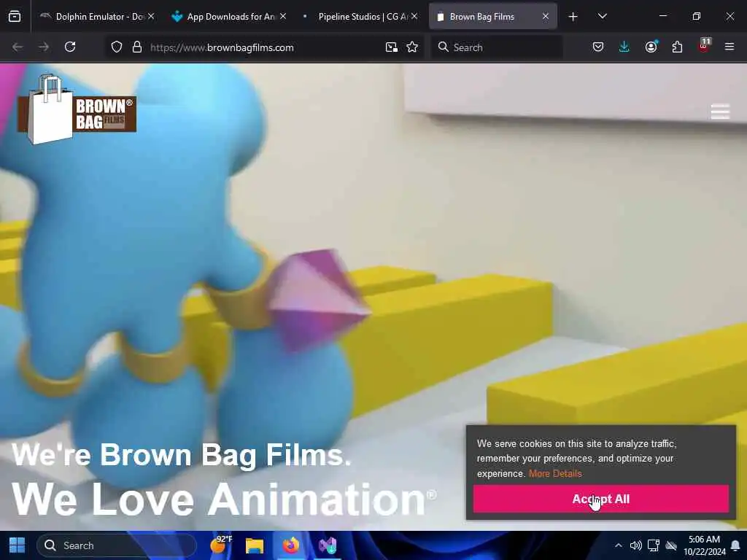Go back to the previous page
747x560 pixels.
point(18,47)
